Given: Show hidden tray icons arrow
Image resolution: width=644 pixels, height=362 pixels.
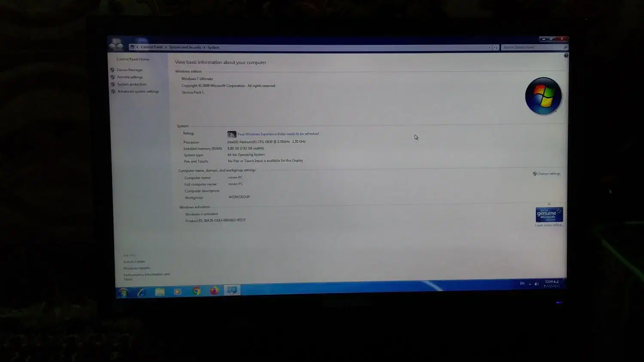Looking at the screenshot, I should pos(530,284).
